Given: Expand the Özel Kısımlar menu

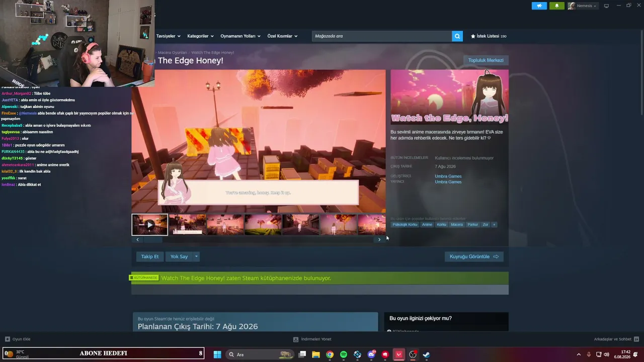Looking at the screenshot, I should (x=282, y=36).
